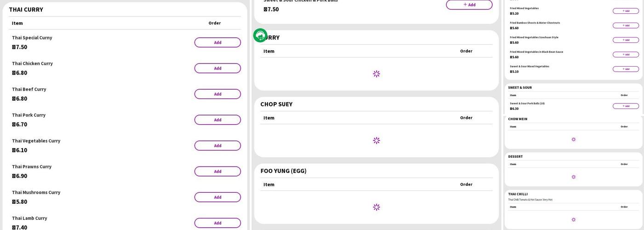Add Thai Mushrooms Curry to basket

[217, 197]
